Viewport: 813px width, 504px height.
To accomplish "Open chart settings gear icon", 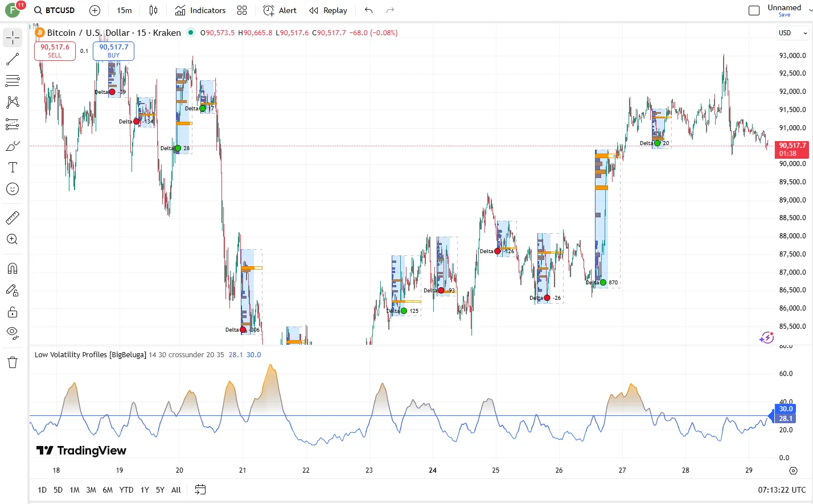I will 793,470.
